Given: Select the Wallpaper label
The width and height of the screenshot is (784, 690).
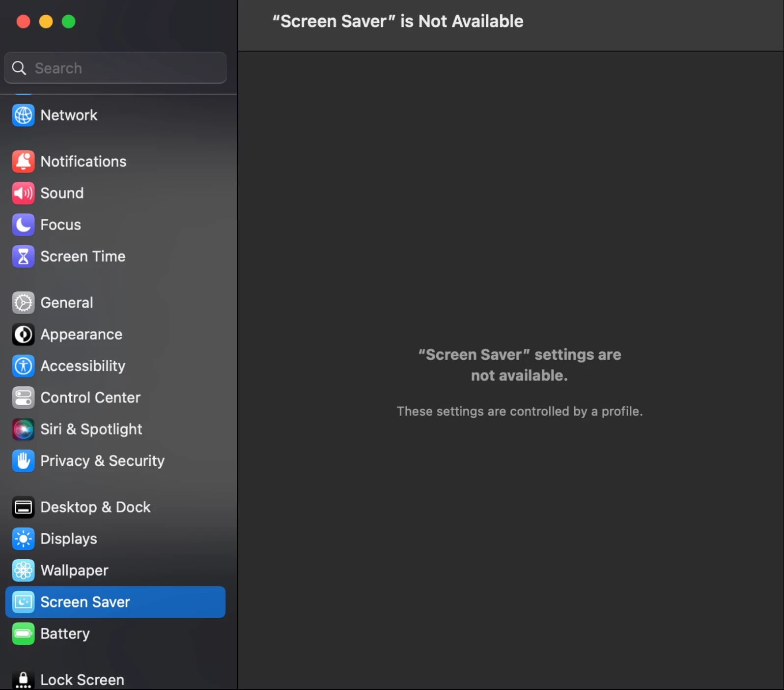Looking at the screenshot, I should pos(75,571).
